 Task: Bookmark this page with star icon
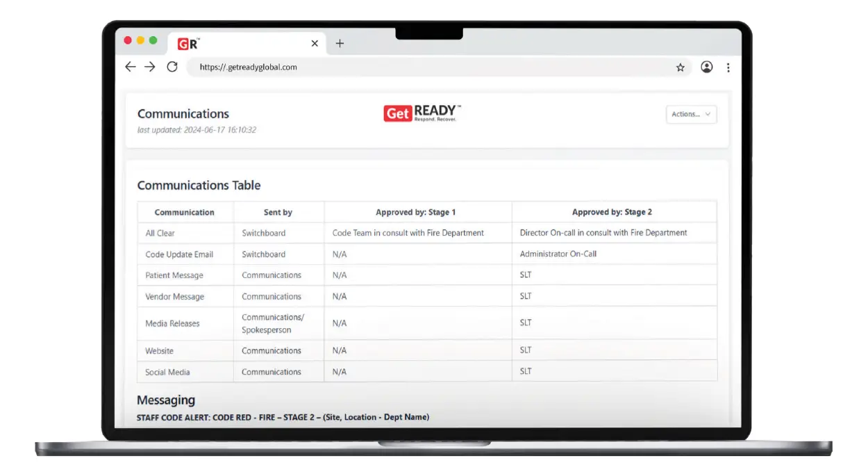[x=681, y=67]
